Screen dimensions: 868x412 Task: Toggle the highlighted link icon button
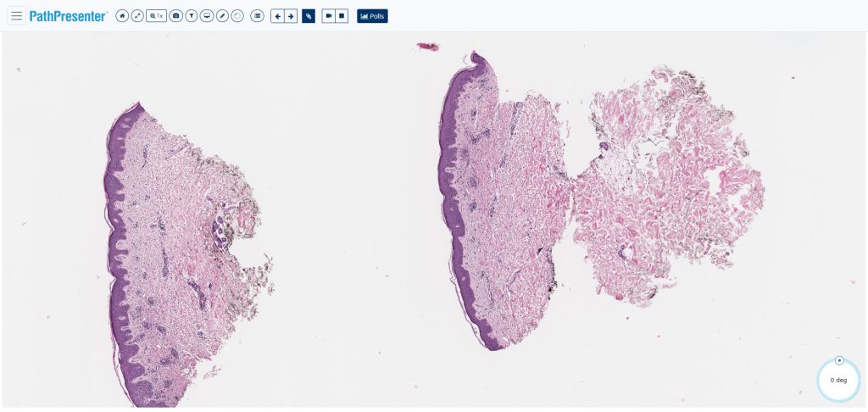[309, 16]
